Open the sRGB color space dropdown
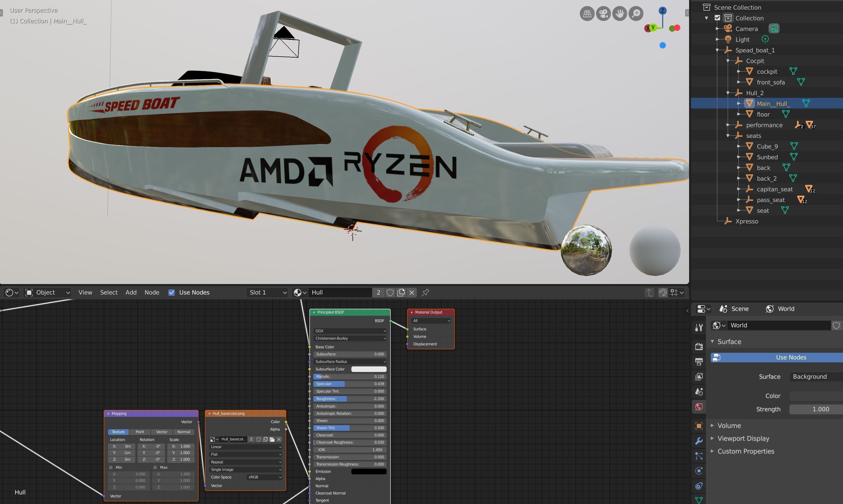Viewport: 843px width, 504px height. (x=265, y=477)
